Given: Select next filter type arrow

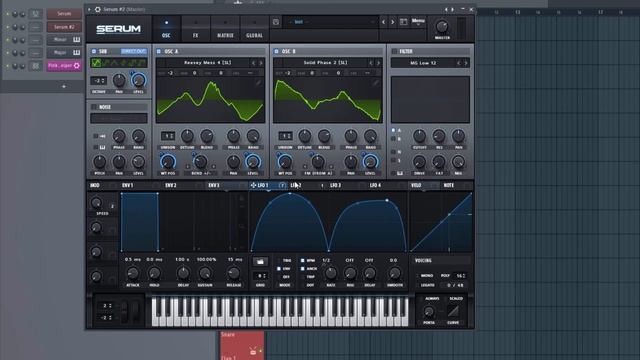Looking at the screenshot, I should click(x=466, y=63).
